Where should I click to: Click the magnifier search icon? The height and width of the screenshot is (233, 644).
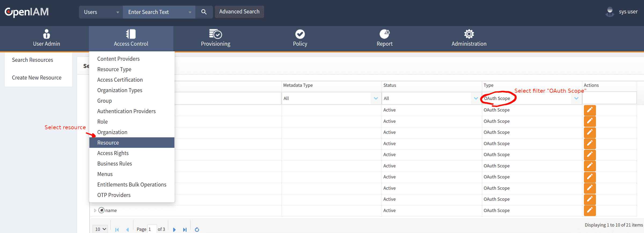point(204,12)
